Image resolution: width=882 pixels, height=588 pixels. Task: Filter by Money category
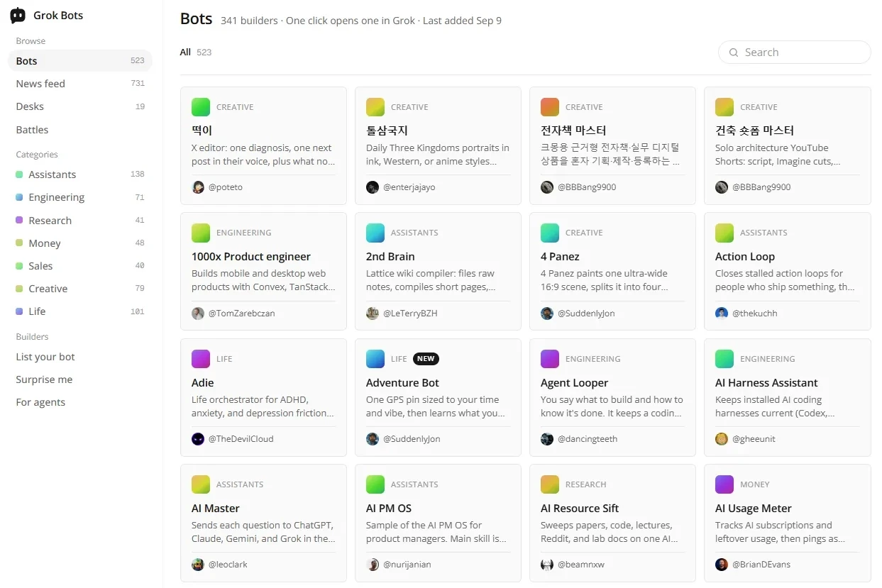point(80,243)
